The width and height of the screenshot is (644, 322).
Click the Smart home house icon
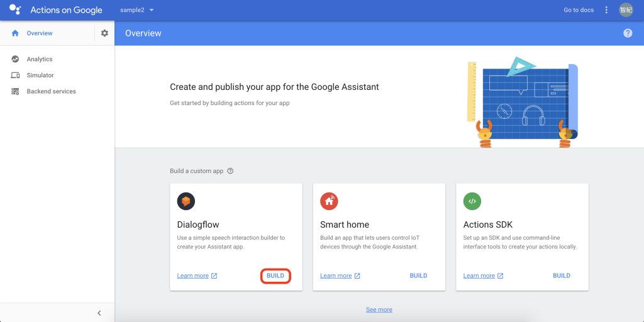(x=329, y=201)
